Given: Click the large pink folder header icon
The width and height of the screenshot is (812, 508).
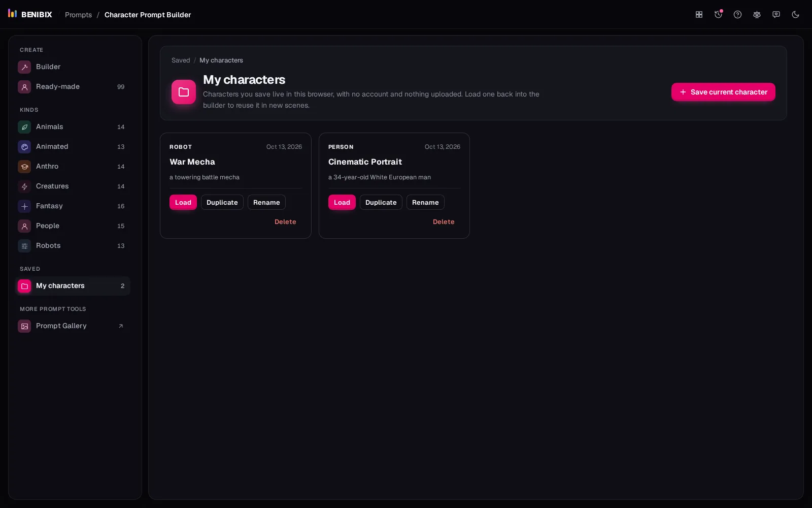Looking at the screenshot, I should coord(184,92).
